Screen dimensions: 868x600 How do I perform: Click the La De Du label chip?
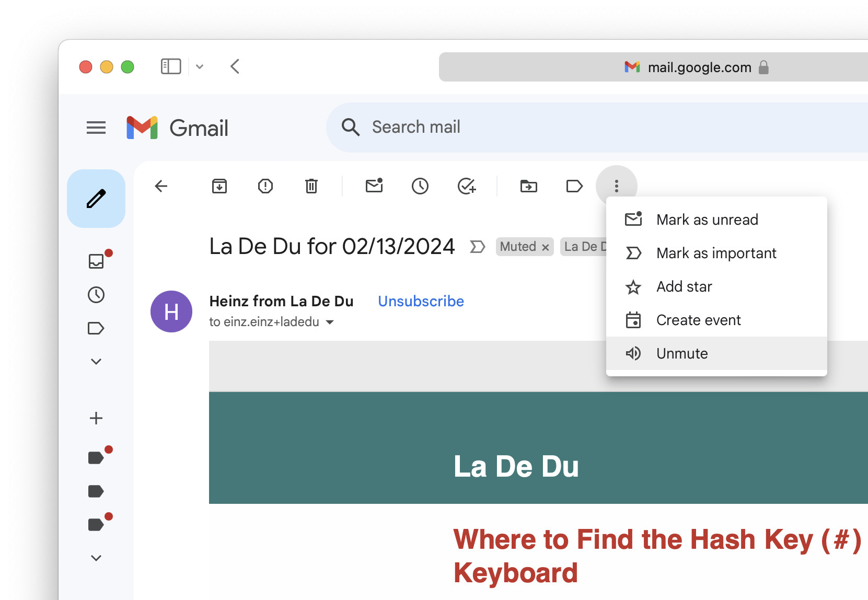pos(583,247)
